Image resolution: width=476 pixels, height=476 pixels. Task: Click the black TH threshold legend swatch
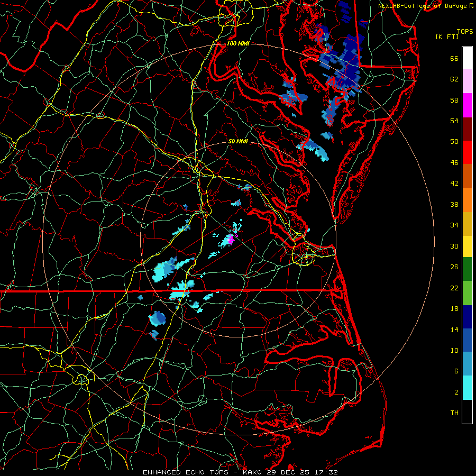[467, 411]
